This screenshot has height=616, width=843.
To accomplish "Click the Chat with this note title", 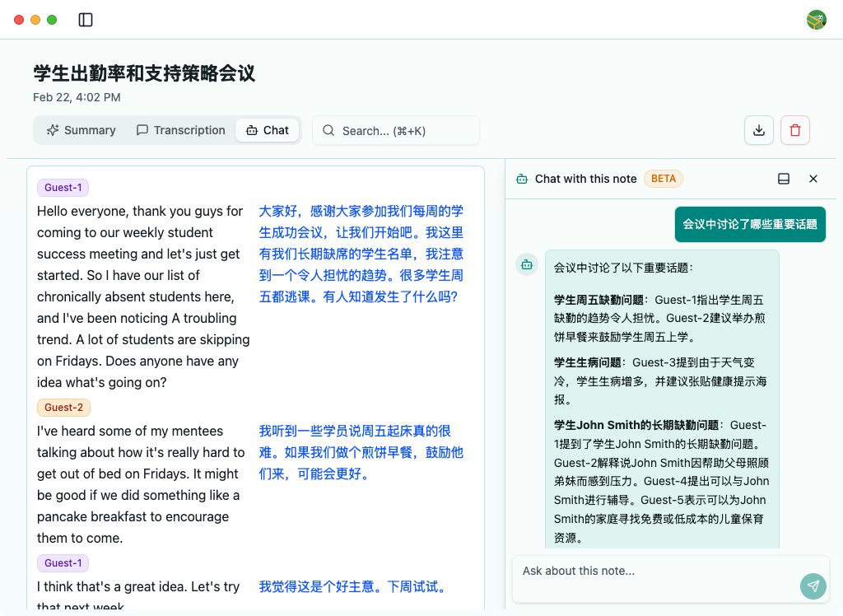I will 585,179.
